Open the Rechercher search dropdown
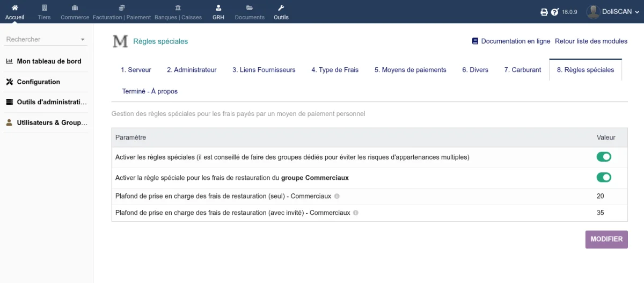 pyautogui.click(x=45, y=39)
